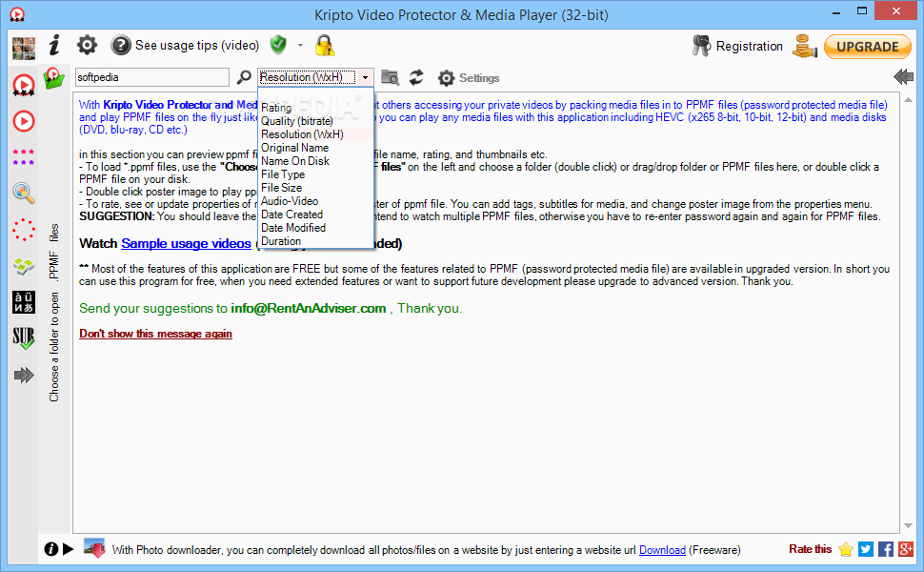
Task: Click the SUB subtitles sidebar icon
Action: point(24,338)
